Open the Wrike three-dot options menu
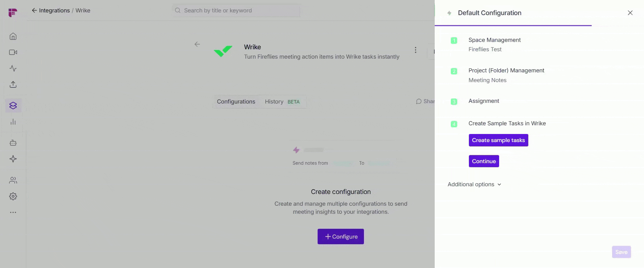644x268 pixels. (x=416, y=50)
